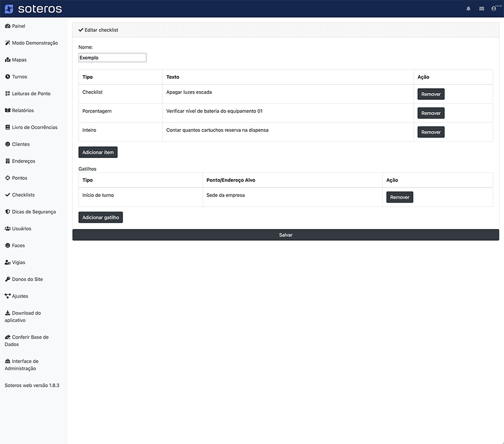This screenshot has width=504, height=444.
Task: Open the messages envelope icon
Action: coord(481,9)
